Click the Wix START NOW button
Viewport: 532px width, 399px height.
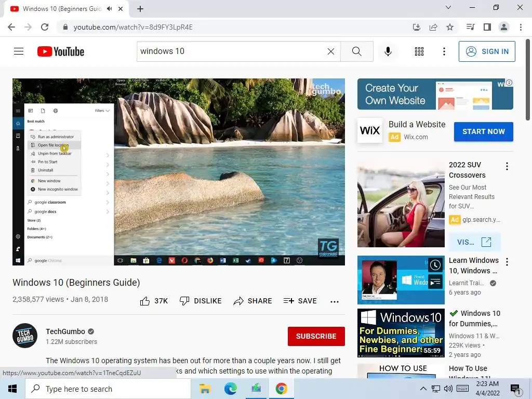point(484,131)
